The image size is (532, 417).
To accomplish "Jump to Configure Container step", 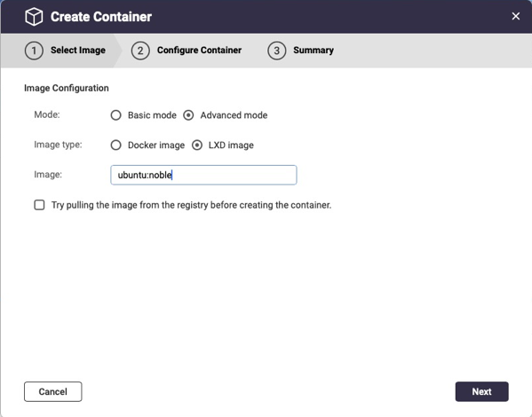I will pyautogui.click(x=199, y=51).
